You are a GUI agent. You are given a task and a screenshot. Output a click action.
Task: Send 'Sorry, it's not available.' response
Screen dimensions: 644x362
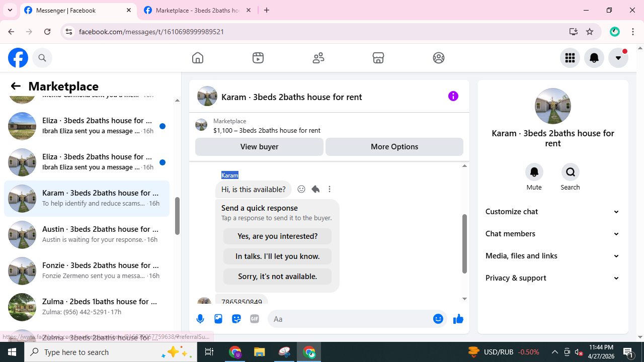[x=277, y=277]
